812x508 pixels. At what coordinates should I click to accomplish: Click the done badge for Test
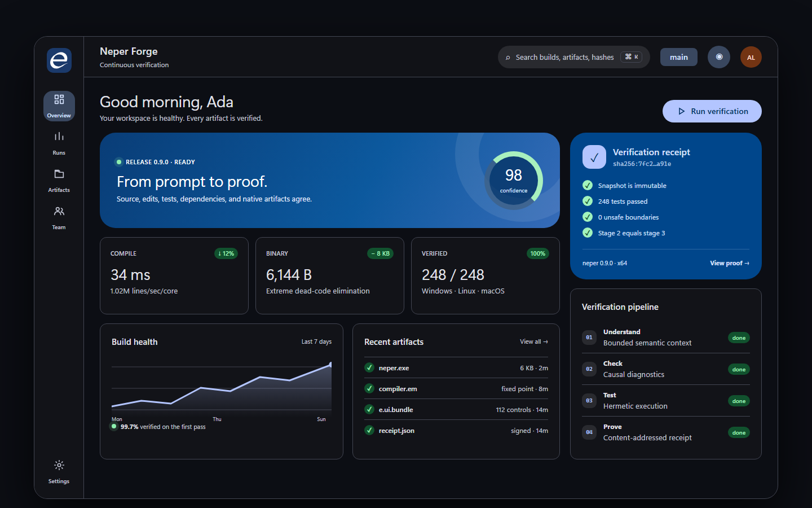739,401
